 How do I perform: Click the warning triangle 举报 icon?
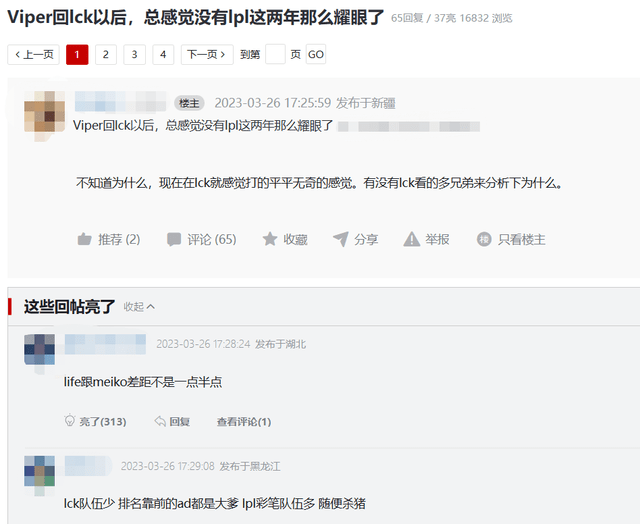[x=411, y=239]
